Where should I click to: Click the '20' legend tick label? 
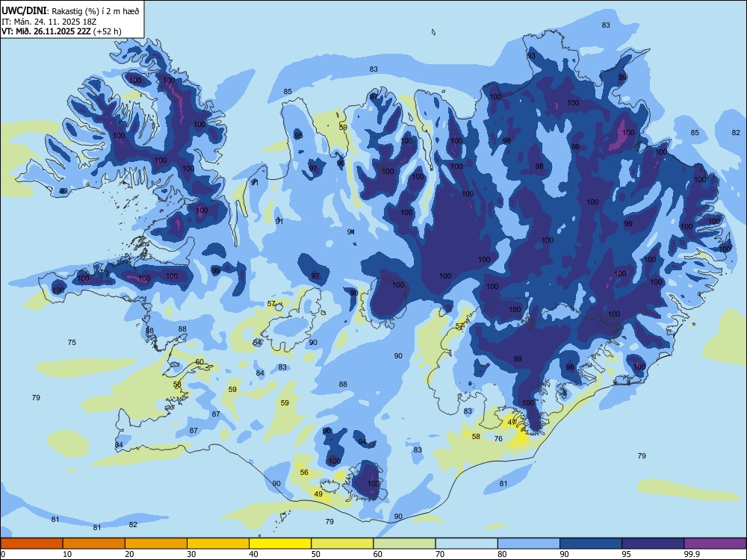129,554
